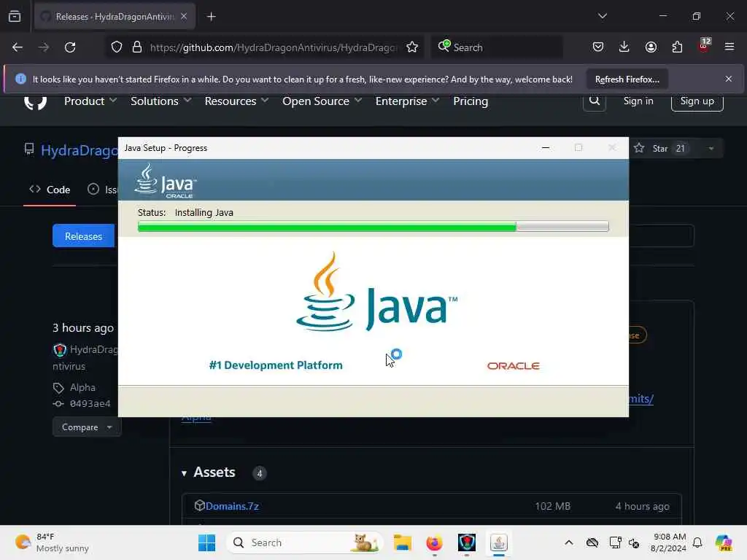Viewport: 747px width, 560px height.
Task: Open the Solutions dropdown menu
Action: coord(160,101)
